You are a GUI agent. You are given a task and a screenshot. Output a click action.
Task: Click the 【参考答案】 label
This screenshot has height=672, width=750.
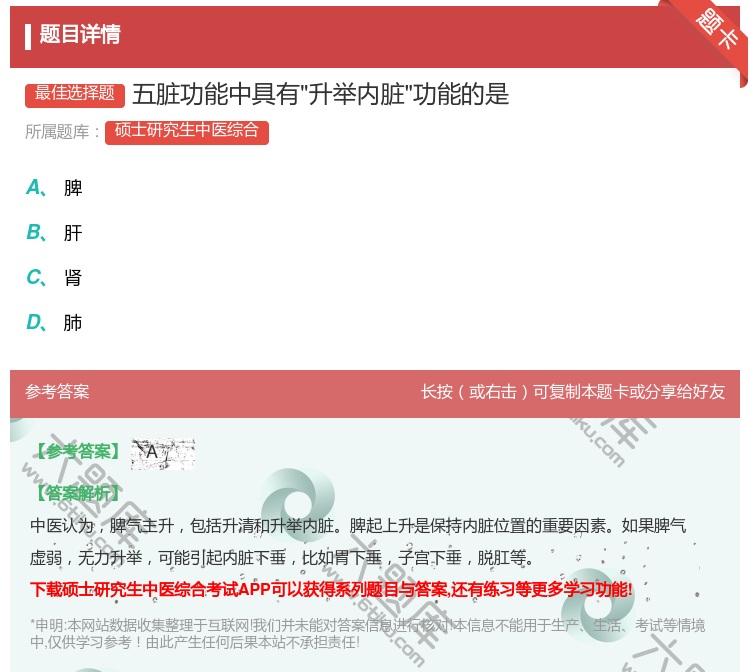[78, 451]
